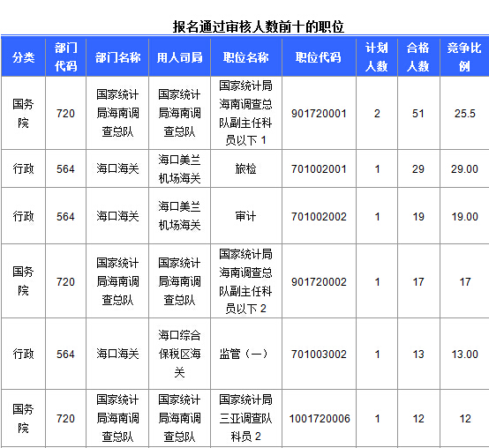Screen dimensions: 489x448
Task: Click 国家统计局三亚调查队科员 2 cell
Action: [x=245, y=418]
